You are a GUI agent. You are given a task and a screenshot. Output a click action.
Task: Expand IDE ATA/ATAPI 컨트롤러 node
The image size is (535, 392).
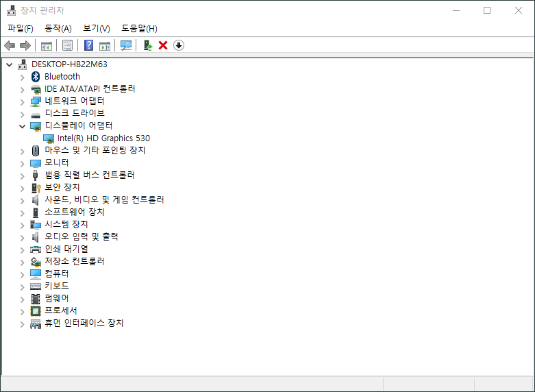click(x=23, y=90)
